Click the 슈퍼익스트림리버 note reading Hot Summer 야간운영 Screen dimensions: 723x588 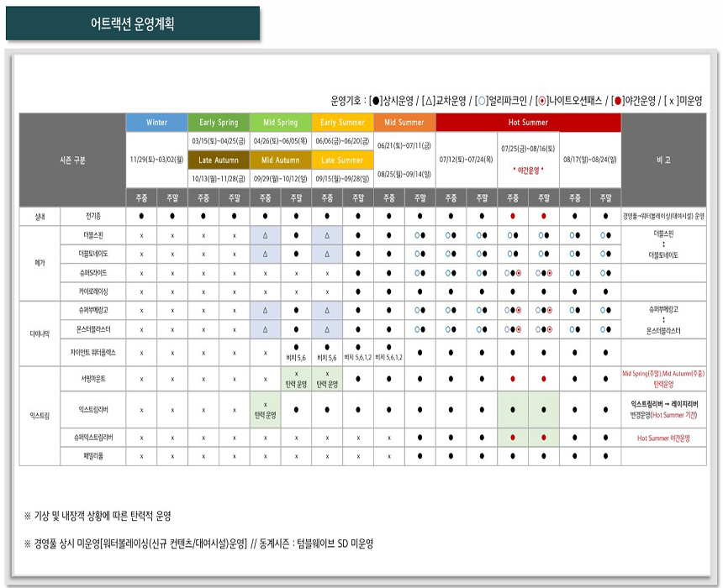pyautogui.click(x=663, y=438)
